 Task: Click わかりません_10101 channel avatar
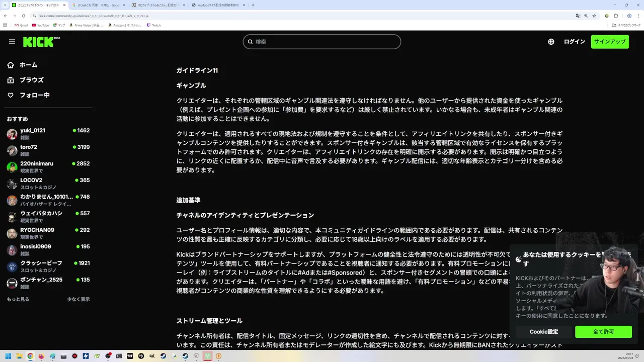pos(12,200)
